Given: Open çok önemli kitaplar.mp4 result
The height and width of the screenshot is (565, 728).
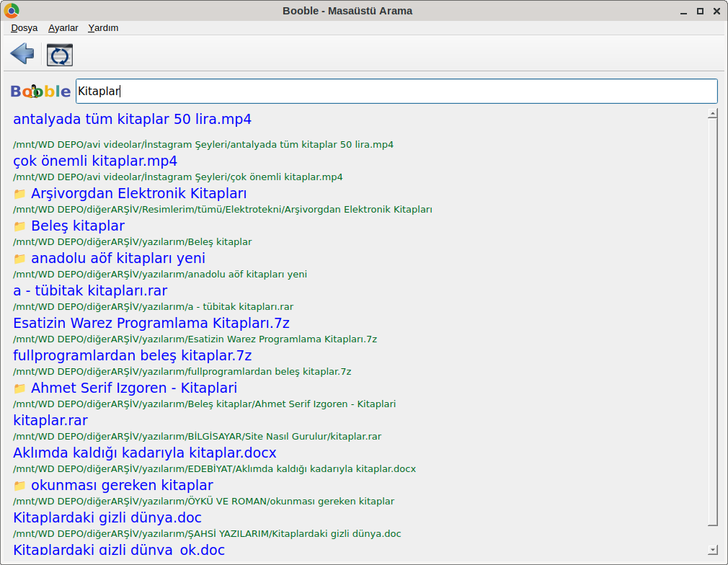Looking at the screenshot, I should pos(95,161).
